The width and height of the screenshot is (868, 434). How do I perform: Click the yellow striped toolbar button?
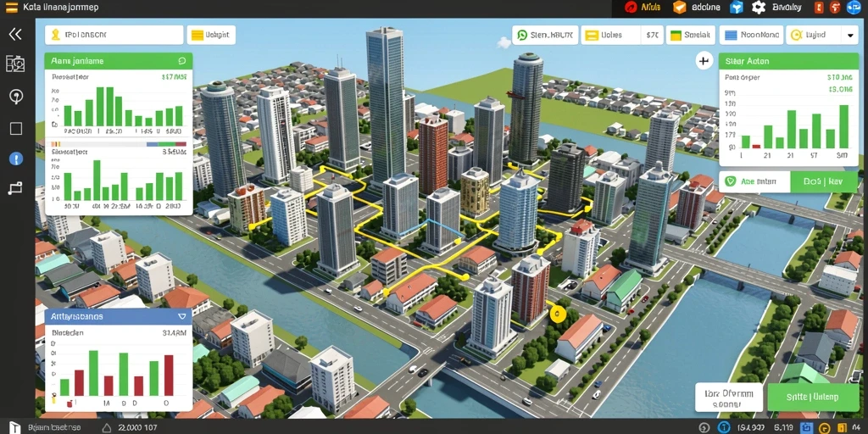211,35
